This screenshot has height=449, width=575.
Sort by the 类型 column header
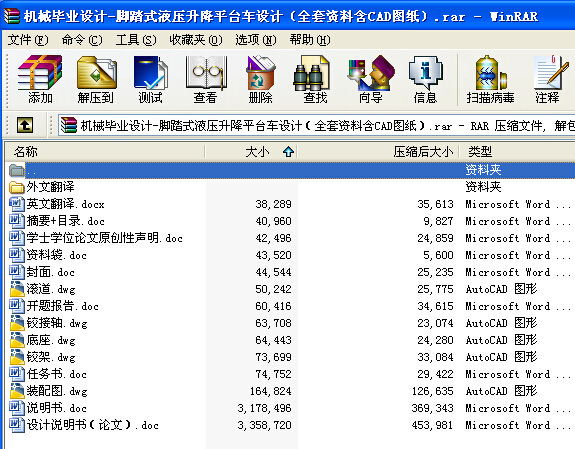[x=517, y=152]
